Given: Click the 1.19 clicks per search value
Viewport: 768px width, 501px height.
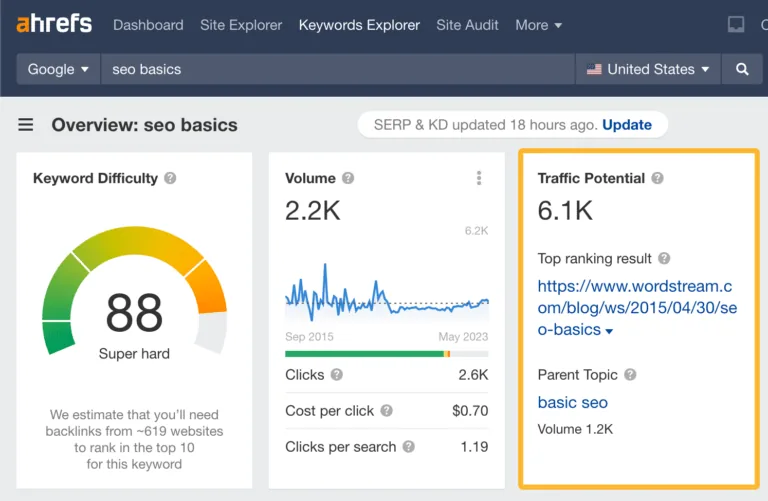Looking at the screenshot, I should pyautogui.click(x=474, y=447).
